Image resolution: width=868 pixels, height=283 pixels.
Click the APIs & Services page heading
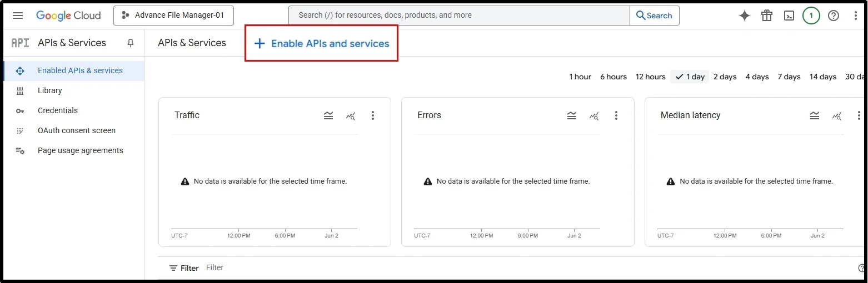point(192,43)
